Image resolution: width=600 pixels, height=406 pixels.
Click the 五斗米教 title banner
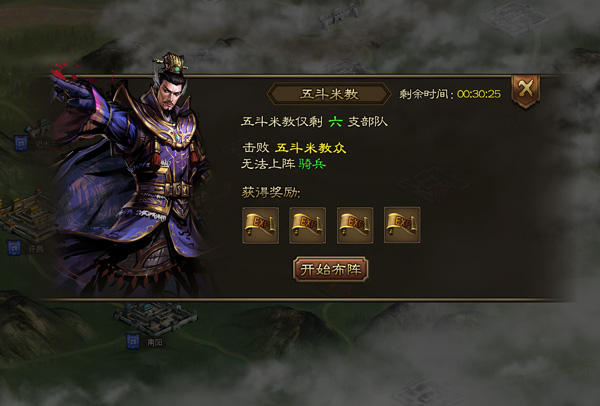click(329, 94)
